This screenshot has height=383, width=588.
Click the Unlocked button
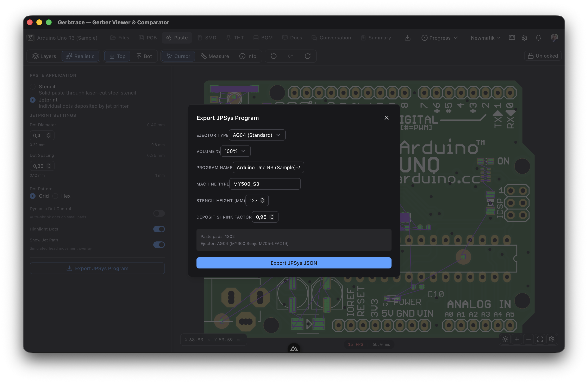pyautogui.click(x=543, y=56)
